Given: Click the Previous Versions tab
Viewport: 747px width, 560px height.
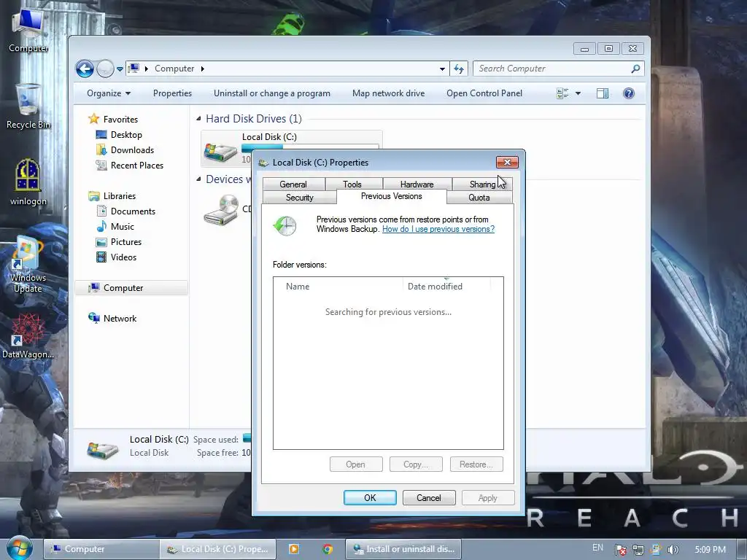Looking at the screenshot, I should tap(391, 196).
